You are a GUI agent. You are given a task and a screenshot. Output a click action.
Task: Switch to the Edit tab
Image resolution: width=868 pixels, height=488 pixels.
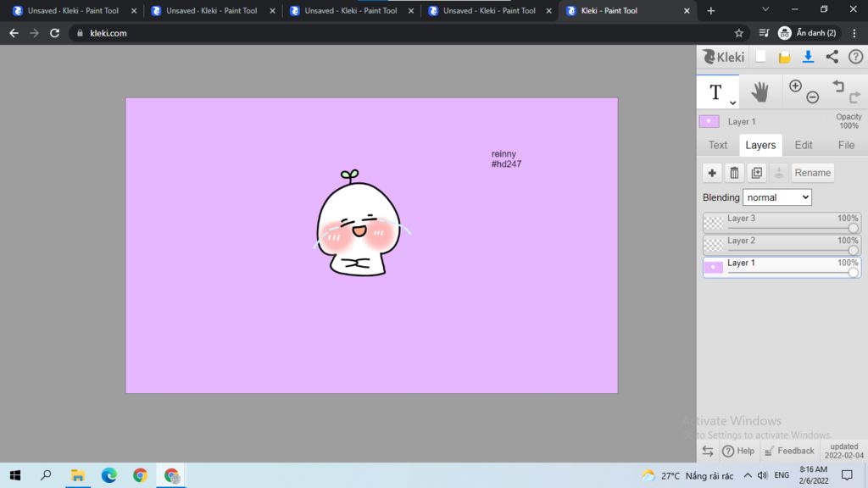coord(804,145)
